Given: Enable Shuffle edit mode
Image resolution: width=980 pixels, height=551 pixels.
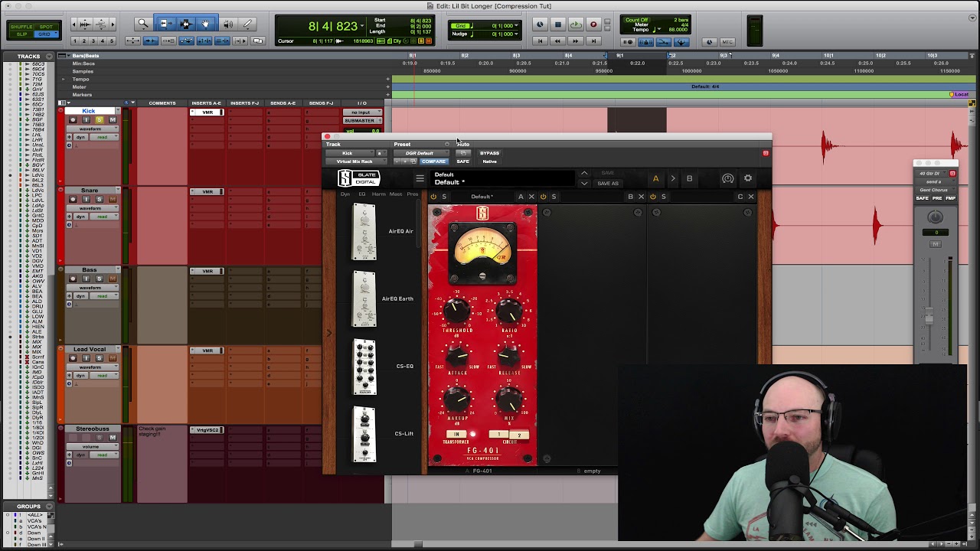Looking at the screenshot, I should point(21,27).
